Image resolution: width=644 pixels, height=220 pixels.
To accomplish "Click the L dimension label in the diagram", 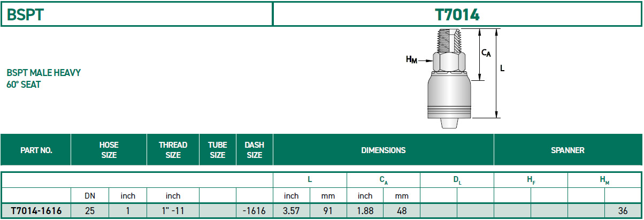I will click(502, 69).
